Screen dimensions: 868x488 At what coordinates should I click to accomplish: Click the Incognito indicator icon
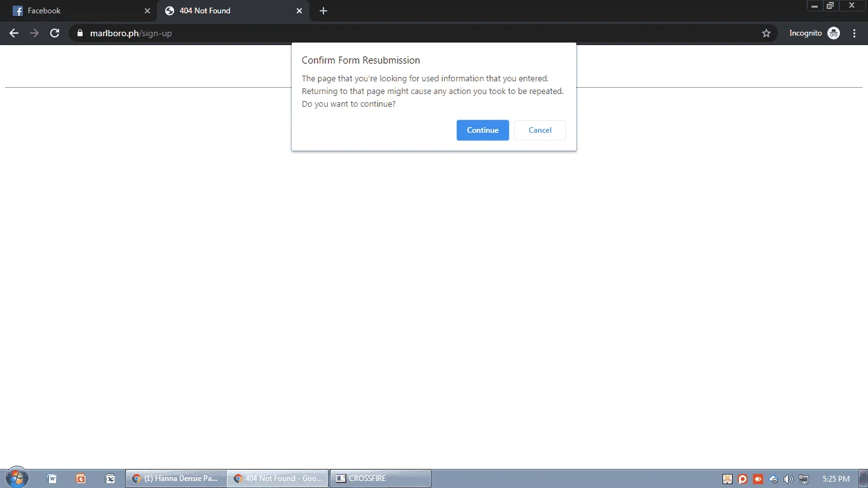pos(834,33)
